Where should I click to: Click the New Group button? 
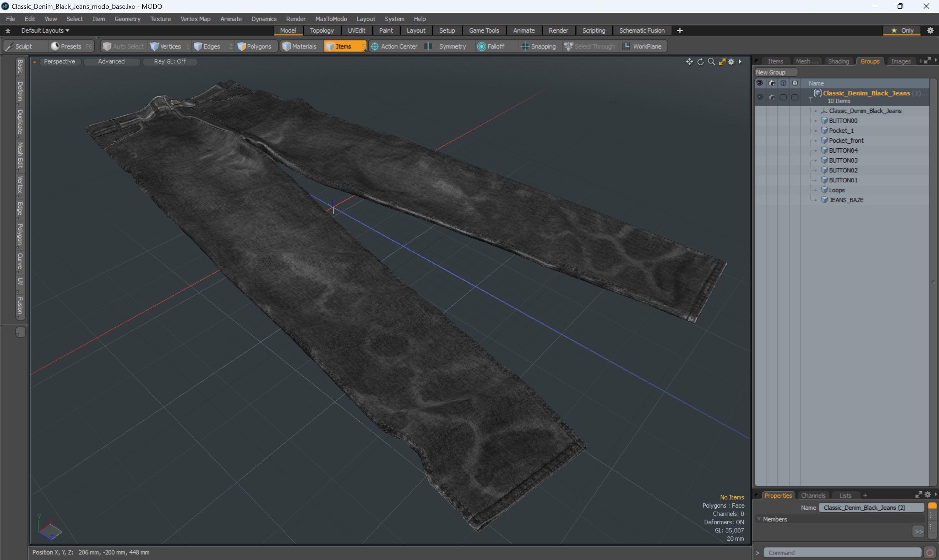pyautogui.click(x=776, y=72)
